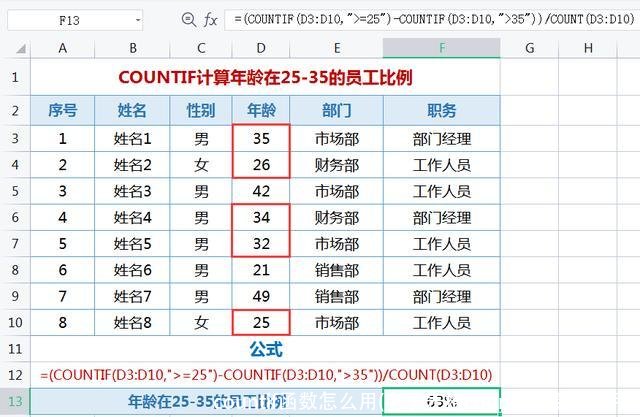
Task: Select the result cell F13 showing 63%
Action: click(x=442, y=401)
